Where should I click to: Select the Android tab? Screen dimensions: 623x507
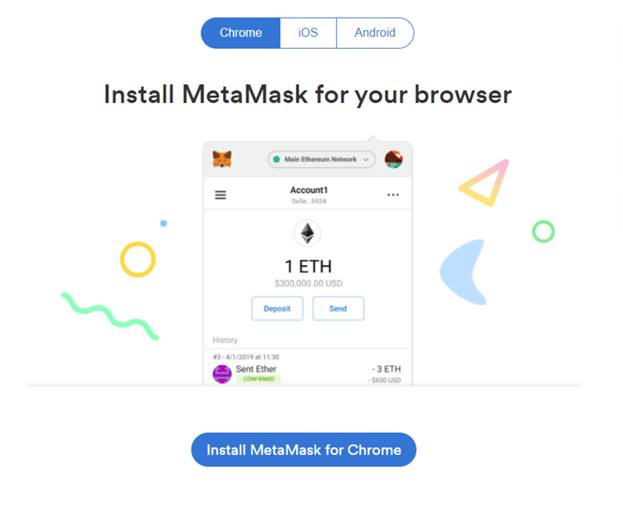pyautogui.click(x=375, y=33)
